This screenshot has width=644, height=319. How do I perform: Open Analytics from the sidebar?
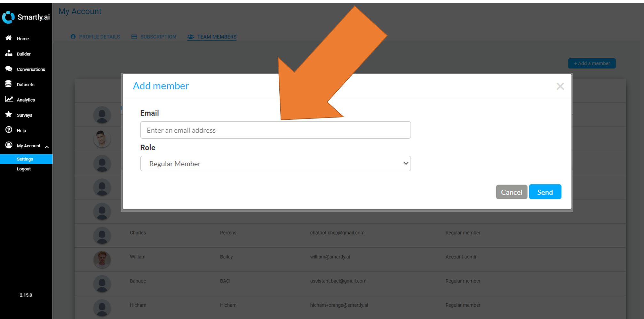(26, 100)
